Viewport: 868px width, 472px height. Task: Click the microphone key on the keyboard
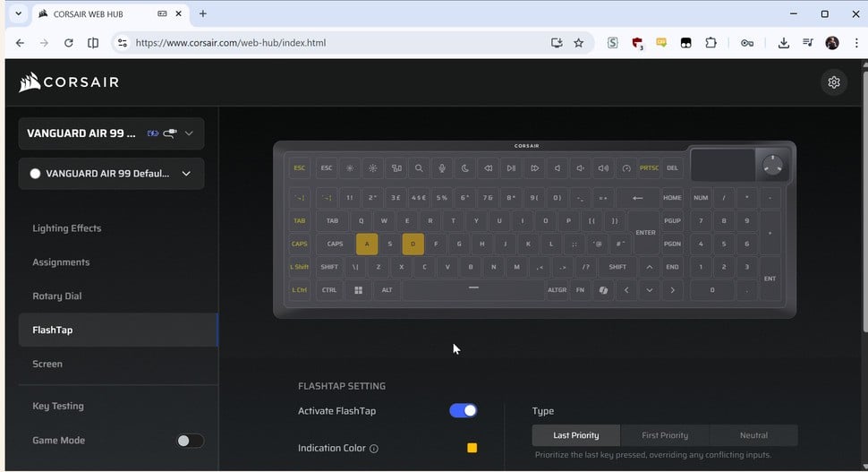pos(441,167)
